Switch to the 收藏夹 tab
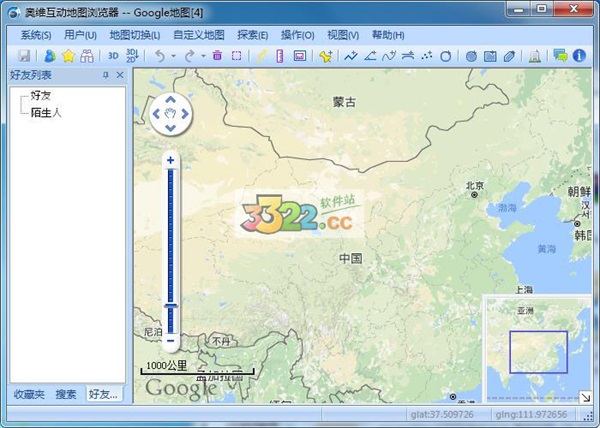Screen dimensions: 600x428 (29, 394)
